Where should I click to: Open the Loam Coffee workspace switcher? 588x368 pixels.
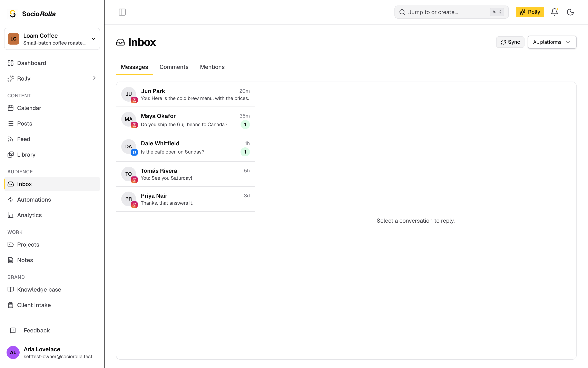coord(52,39)
